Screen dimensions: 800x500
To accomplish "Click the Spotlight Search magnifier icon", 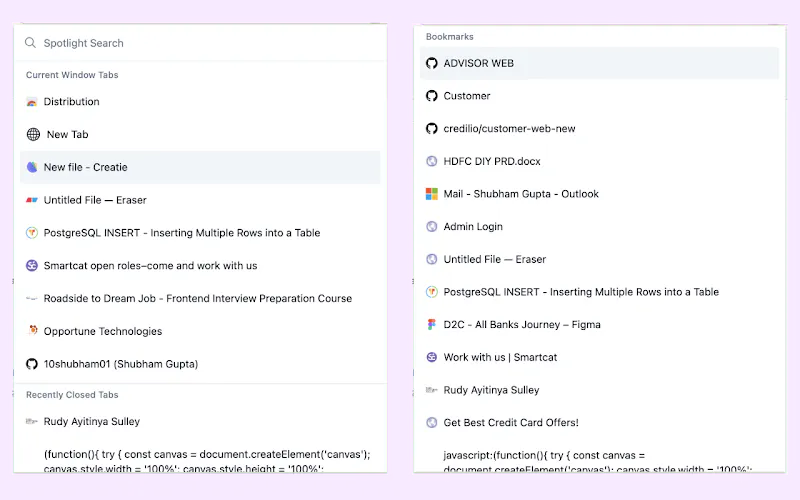I will (30, 43).
